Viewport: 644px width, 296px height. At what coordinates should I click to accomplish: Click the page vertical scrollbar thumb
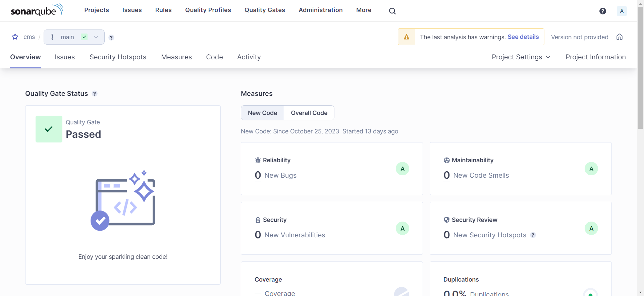click(640, 67)
